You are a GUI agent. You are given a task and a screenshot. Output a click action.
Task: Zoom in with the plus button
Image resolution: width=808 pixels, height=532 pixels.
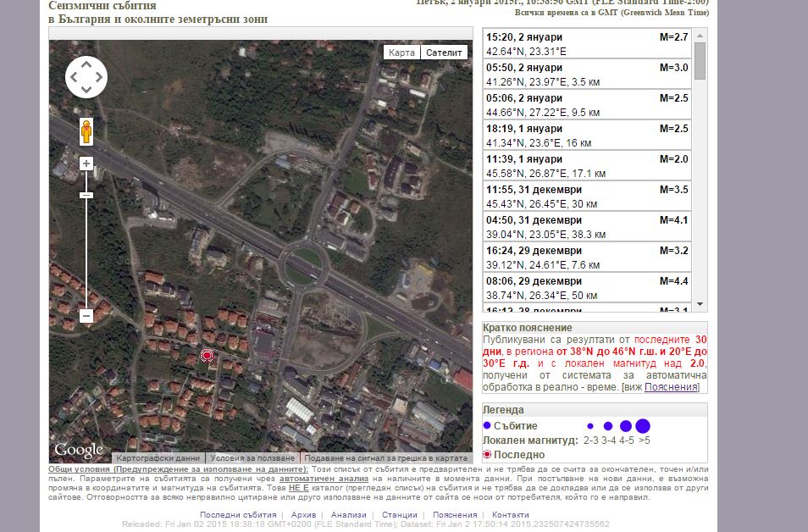click(x=86, y=163)
